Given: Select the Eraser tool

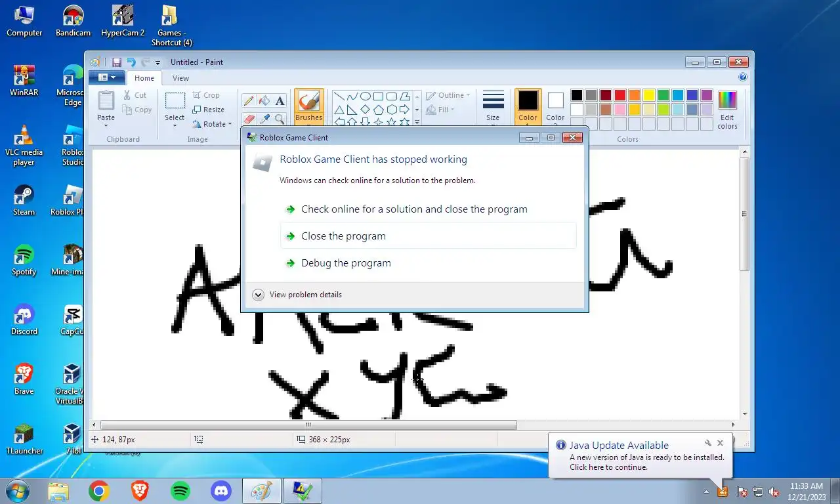Looking at the screenshot, I should (x=249, y=119).
